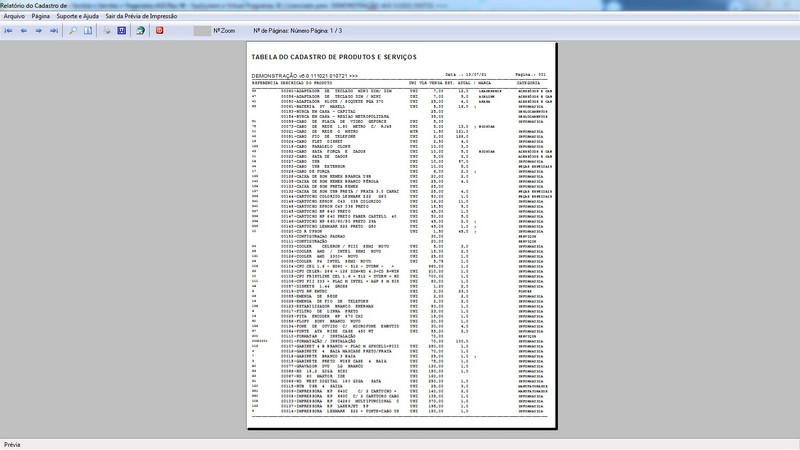Image resolution: width=800 pixels, height=450 pixels.
Task: Jump to the last page of the preview
Action: click(x=54, y=31)
